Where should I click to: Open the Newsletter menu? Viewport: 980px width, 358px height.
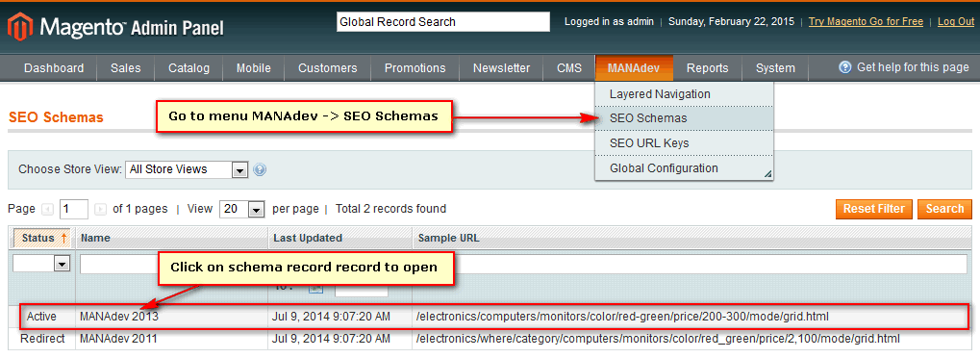[501, 68]
